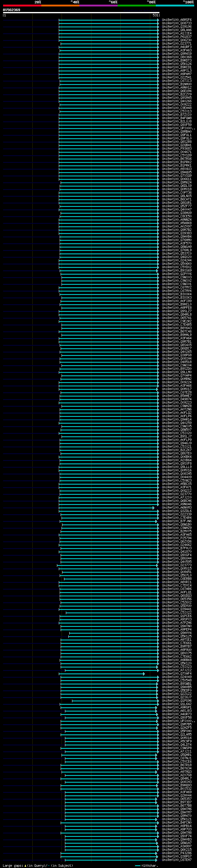Click the green ~80% identity color segment
The height and width of the screenshot is (868, 197).
click(x=137, y=6)
